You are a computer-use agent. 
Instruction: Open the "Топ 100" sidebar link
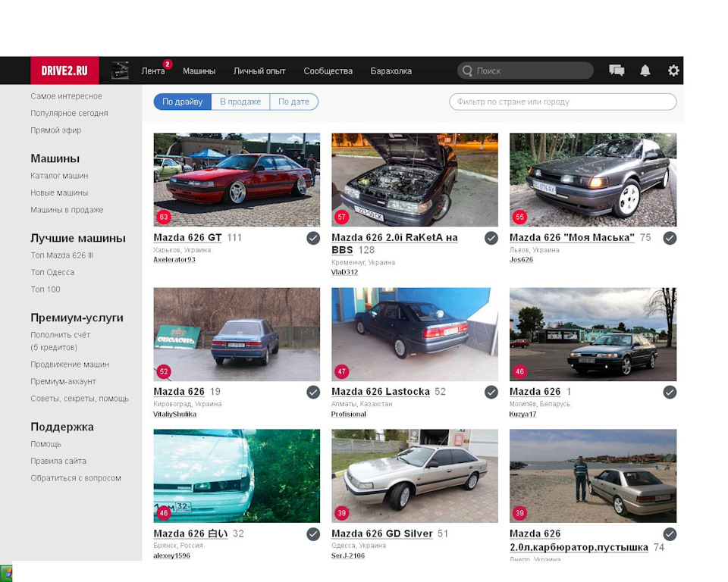pos(45,289)
